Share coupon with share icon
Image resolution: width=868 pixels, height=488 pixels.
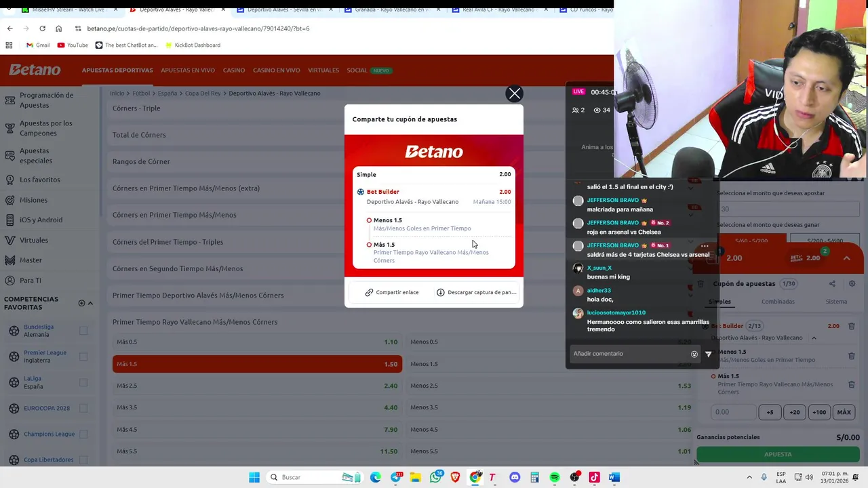coord(832,284)
